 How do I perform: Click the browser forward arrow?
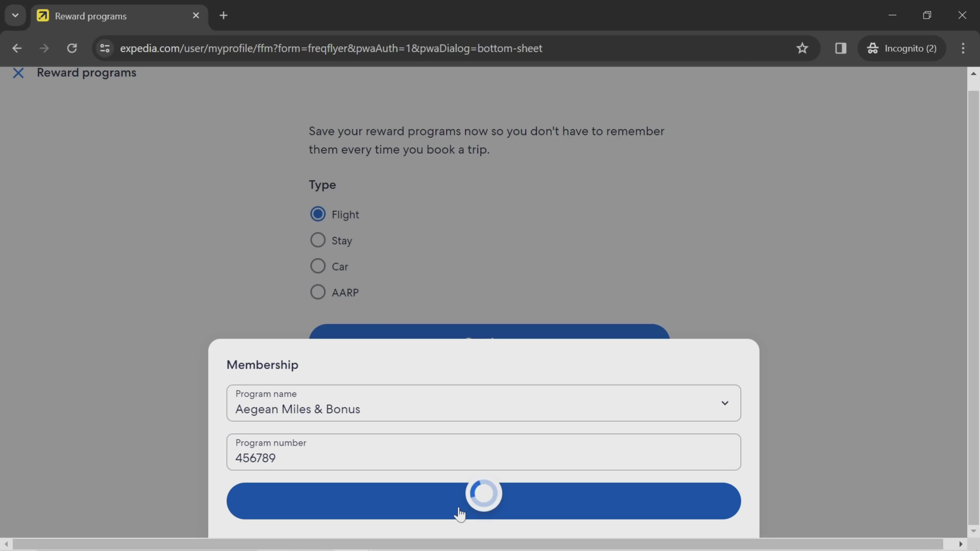pyautogui.click(x=44, y=48)
